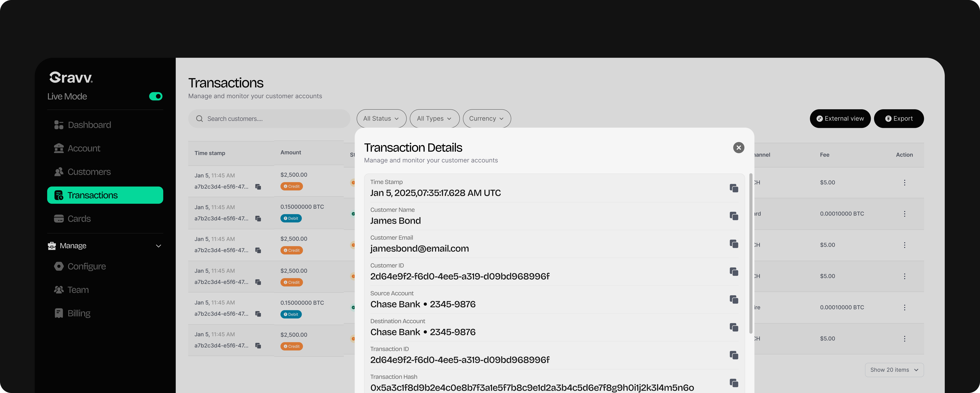Open the Currency filter dropdown
The image size is (980, 393).
487,118
